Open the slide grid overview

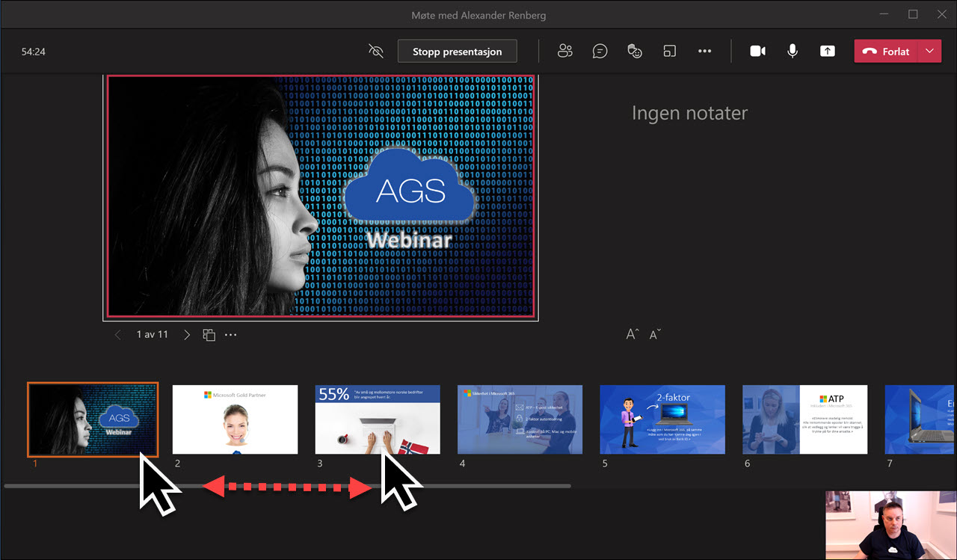point(209,334)
